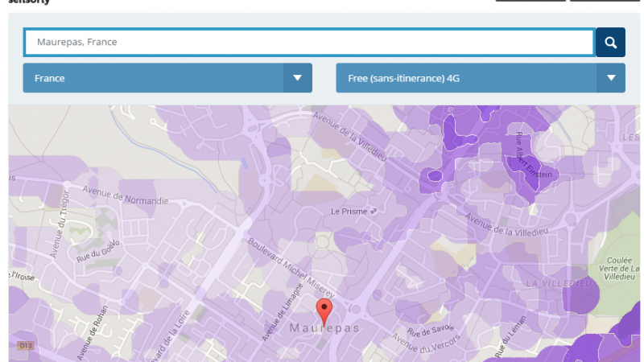Click the France dropdown arrow
Screen dimensions: 644x362
297,78
